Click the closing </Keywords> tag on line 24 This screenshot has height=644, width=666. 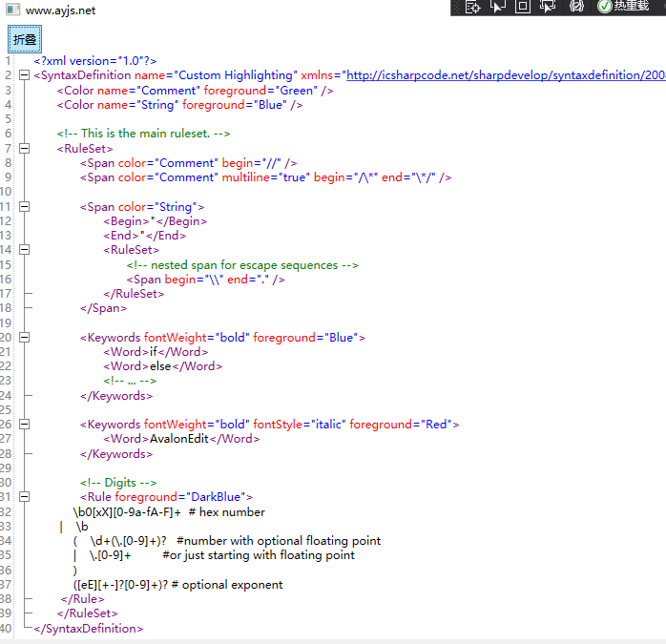point(116,396)
